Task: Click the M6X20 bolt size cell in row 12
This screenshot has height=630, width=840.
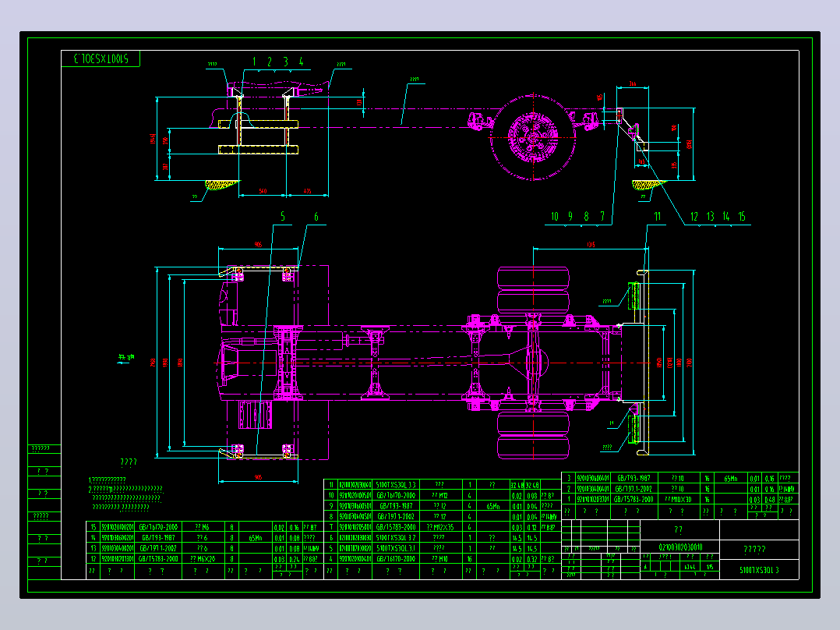Action: 203,559
